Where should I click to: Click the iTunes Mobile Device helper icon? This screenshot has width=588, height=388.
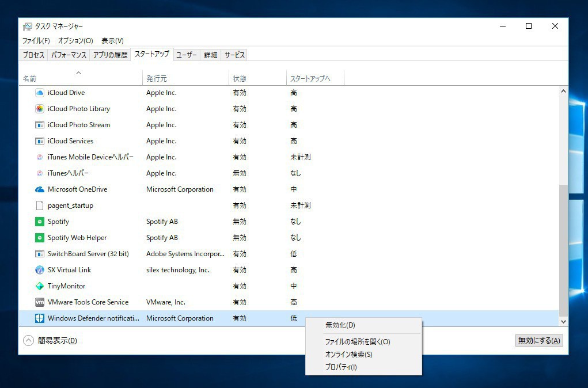[40, 157]
